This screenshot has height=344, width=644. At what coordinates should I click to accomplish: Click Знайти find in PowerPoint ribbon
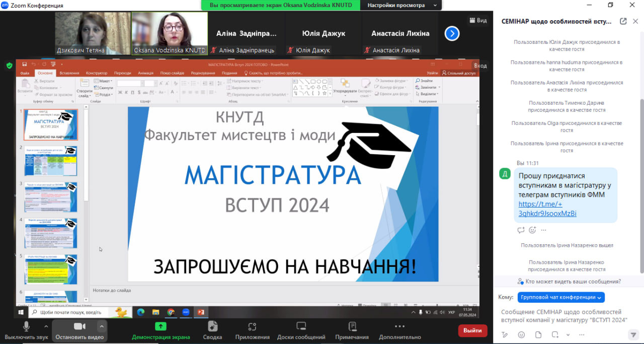click(424, 81)
